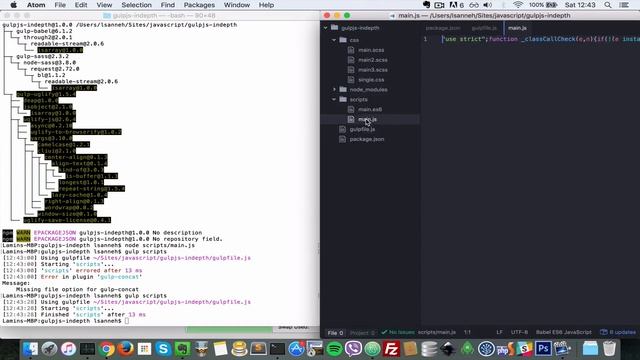This screenshot has width=640, height=360.
Task: Open Spotlight search magnifier icon
Action: tap(608, 5)
